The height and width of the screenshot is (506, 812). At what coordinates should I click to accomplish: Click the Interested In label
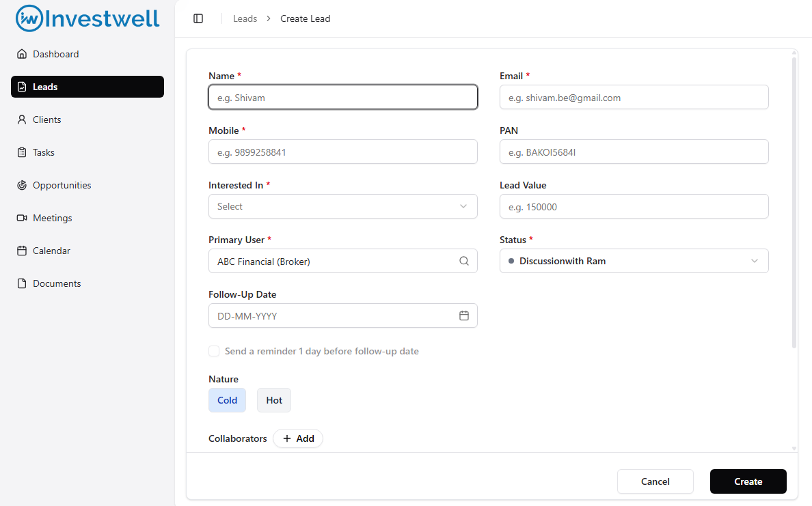pyautogui.click(x=236, y=185)
